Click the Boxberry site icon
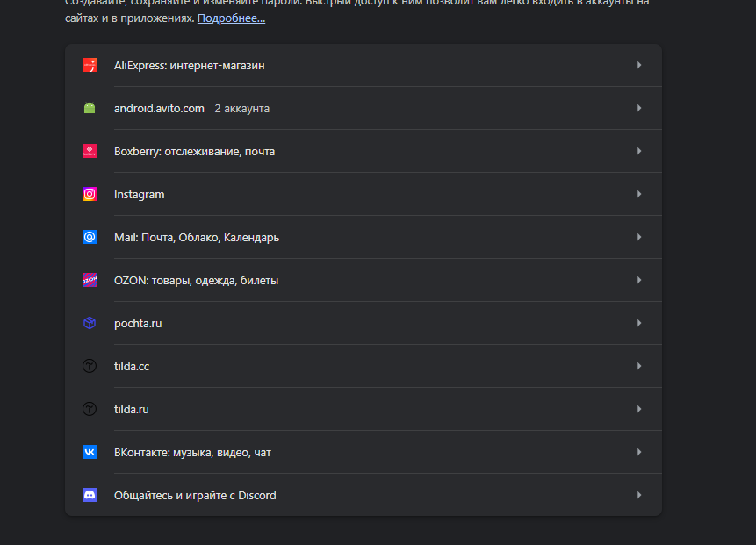756x545 pixels. coord(90,151)
